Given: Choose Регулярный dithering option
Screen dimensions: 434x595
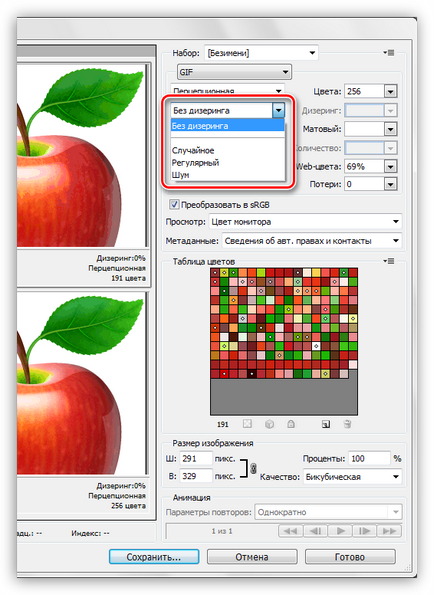Looking at the screenshot, I should point(227,163).
